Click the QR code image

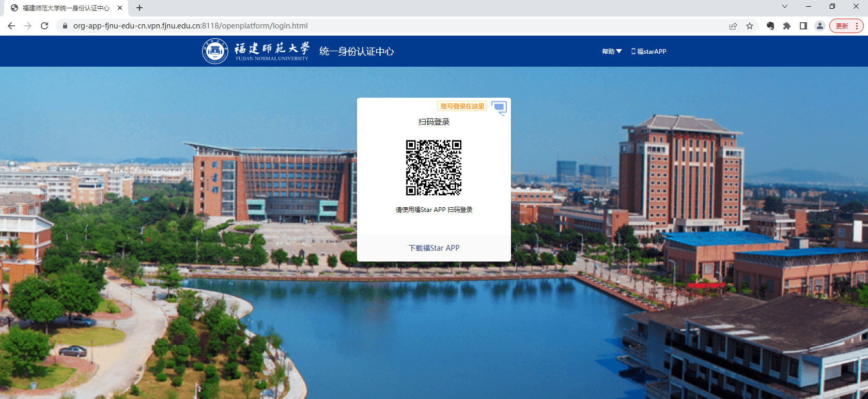433,167
